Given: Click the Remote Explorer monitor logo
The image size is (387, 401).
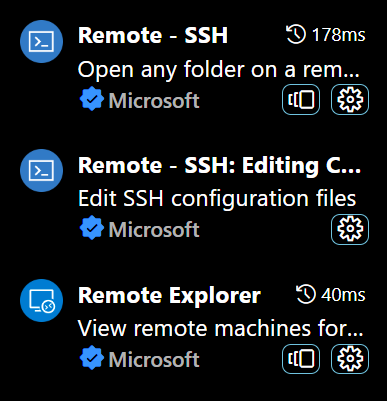Looking at the screenshot, I should tap(41, 300).
